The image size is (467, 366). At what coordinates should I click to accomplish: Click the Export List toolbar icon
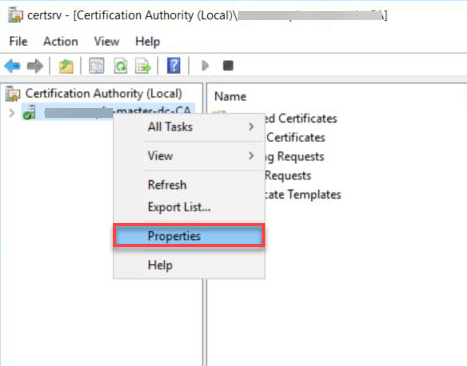[143, 66]
